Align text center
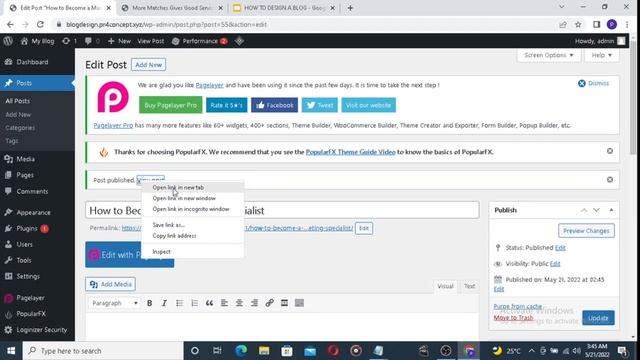 point(239,303)
